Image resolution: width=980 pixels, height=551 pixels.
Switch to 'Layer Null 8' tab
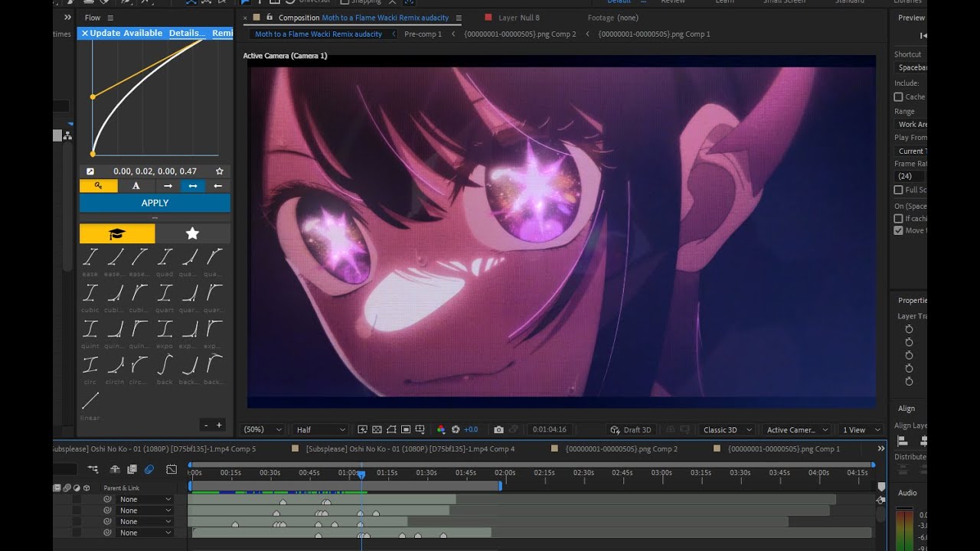click(x=518, y=18)
